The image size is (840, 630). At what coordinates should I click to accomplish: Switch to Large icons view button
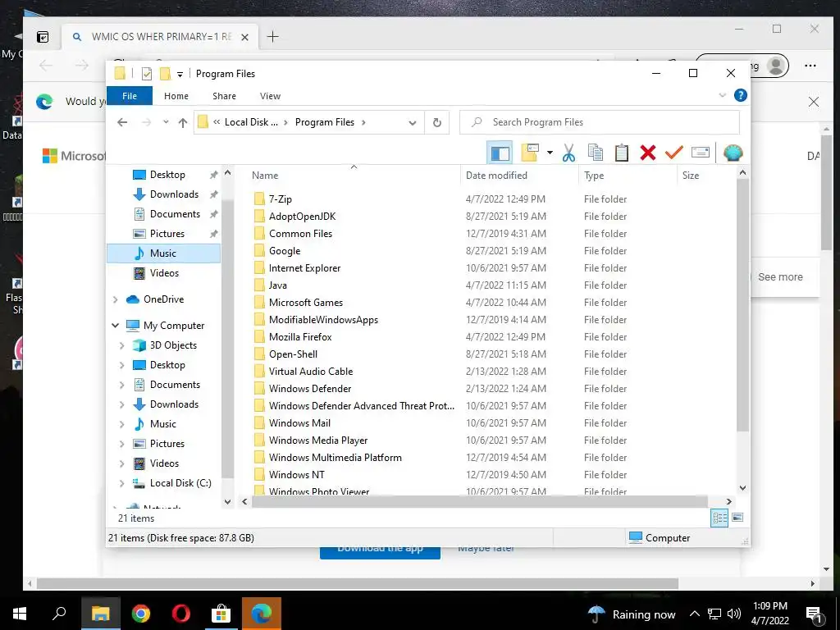pyautogui.click(x=737, y=518)
